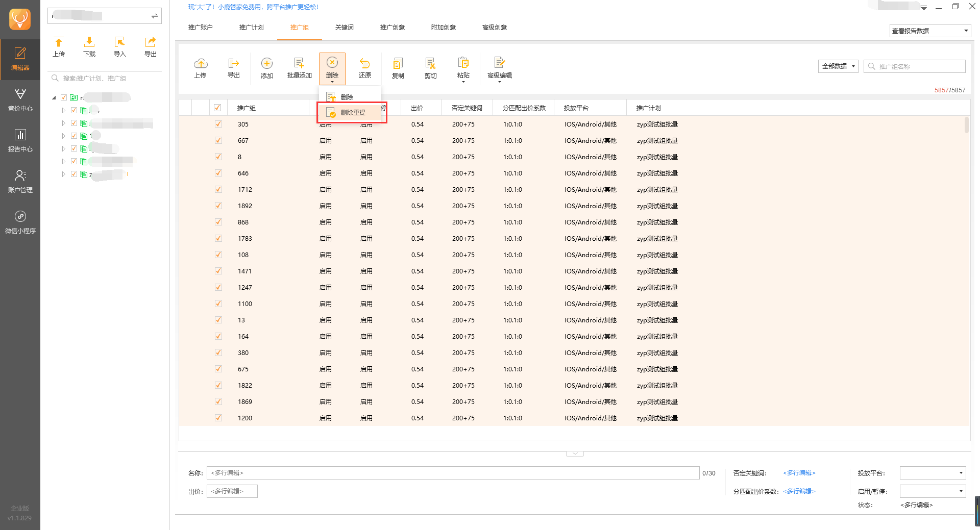Toggle the root account tree checkbox
The width and height of the screenshot is (980, 530).
[x=64, y=97]
